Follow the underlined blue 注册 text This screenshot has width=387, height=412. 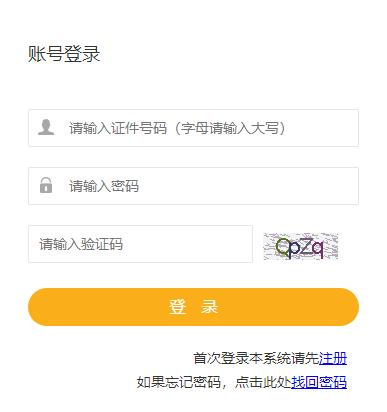333,358
